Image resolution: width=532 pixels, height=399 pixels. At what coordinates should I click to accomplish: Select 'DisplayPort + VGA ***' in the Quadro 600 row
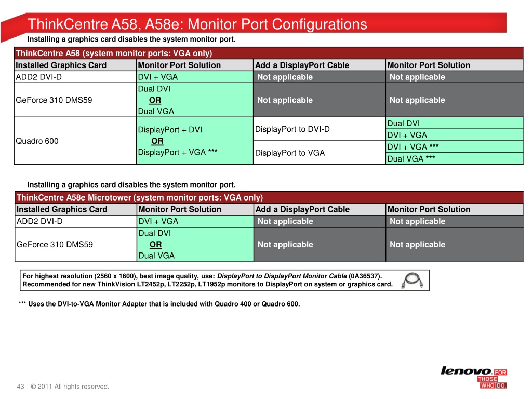[x=178, y=152]
